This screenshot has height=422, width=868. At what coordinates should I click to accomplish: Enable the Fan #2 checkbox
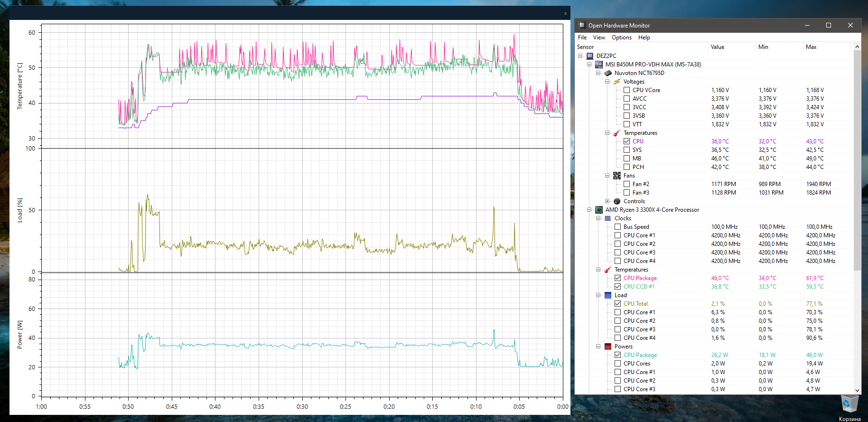626,184
